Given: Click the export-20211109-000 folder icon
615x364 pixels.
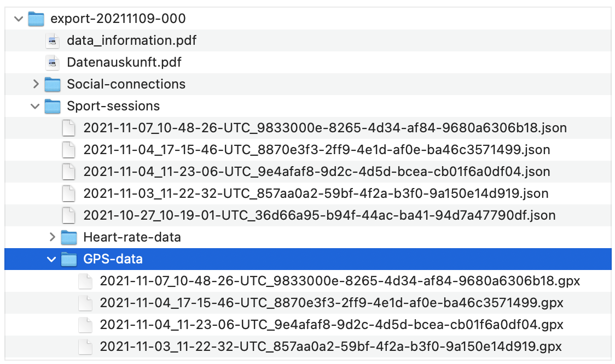Looking at the screenshot, I should 36,19.
